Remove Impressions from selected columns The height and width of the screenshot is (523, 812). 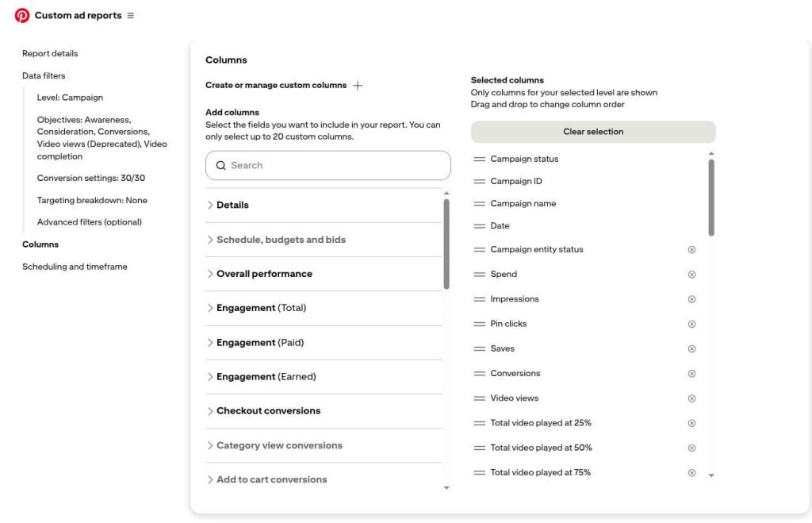691,298
